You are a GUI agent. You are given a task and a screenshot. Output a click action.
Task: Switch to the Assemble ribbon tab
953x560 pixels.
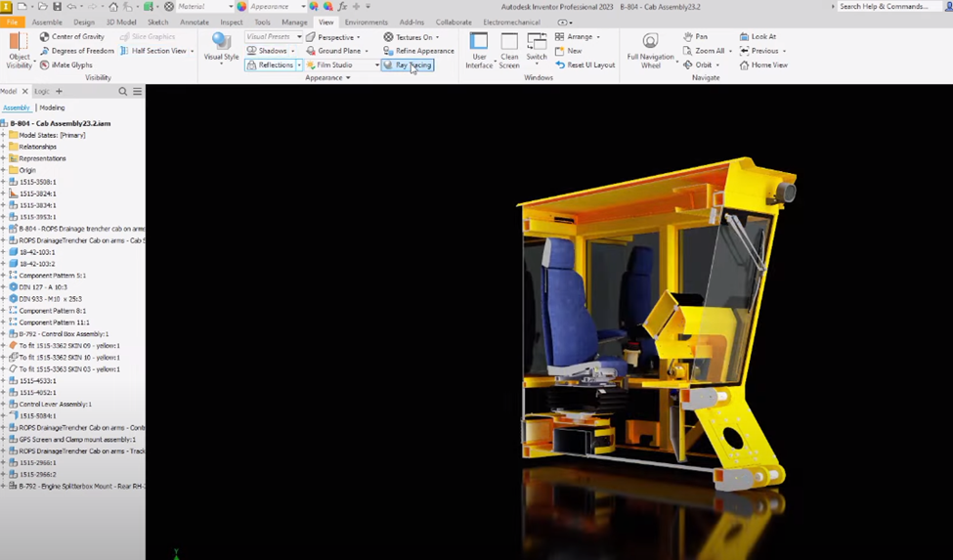tap(47, 22)
